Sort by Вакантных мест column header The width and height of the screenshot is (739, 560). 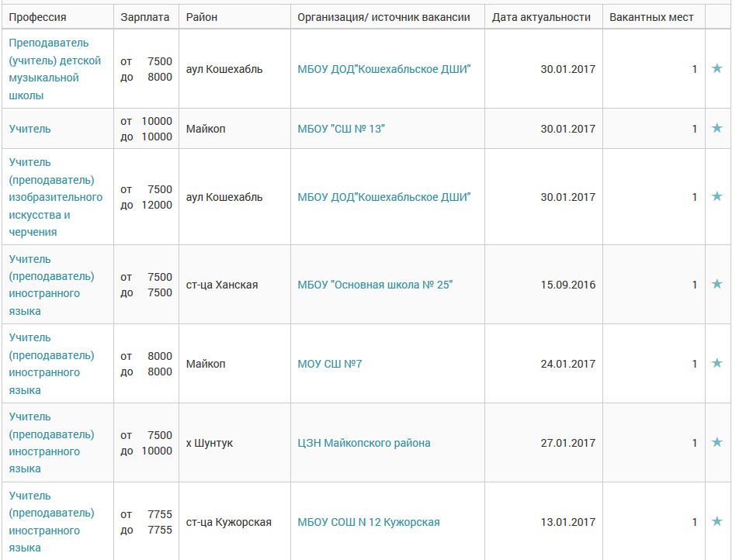pos(651,17)
